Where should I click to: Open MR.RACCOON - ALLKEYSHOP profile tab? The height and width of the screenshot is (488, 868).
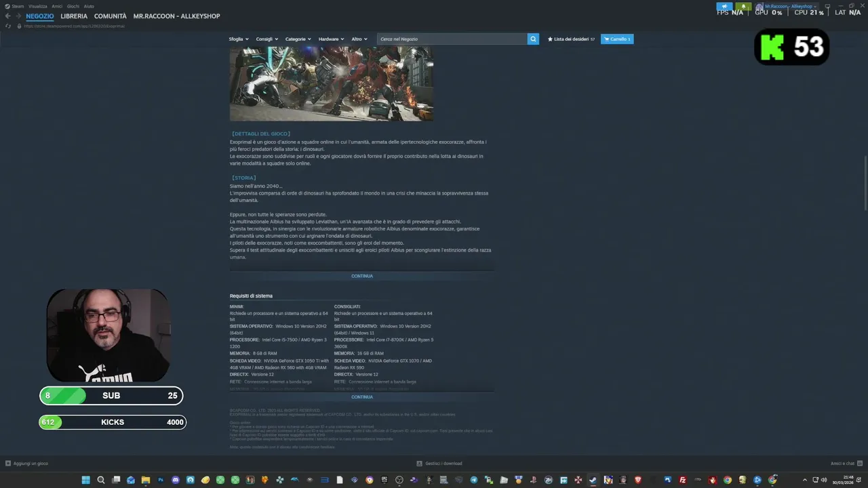click(x=176, y=16)
